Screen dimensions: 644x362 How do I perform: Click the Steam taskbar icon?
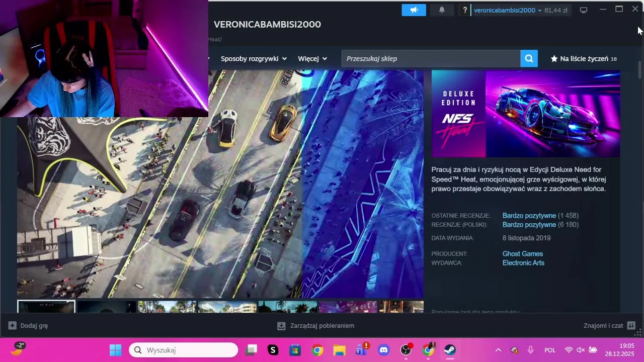tap(450, 350)
